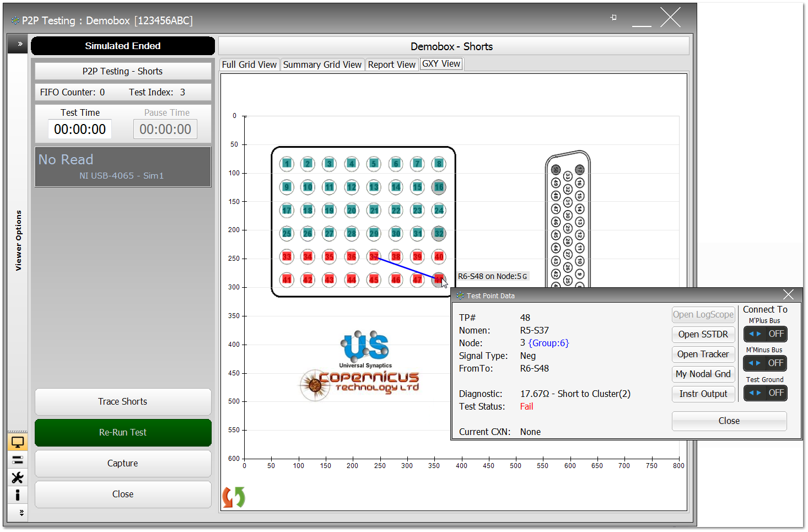Image resolution: width=808 pixels, height=532 pixels.
Task: Toggle the M'Minus Bus switch
Action: (765, 363)
